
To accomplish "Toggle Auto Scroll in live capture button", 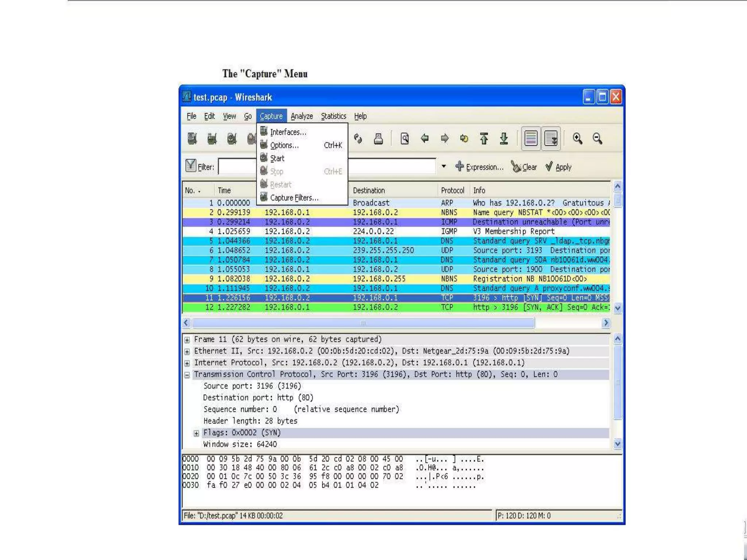I will (551, 139).
